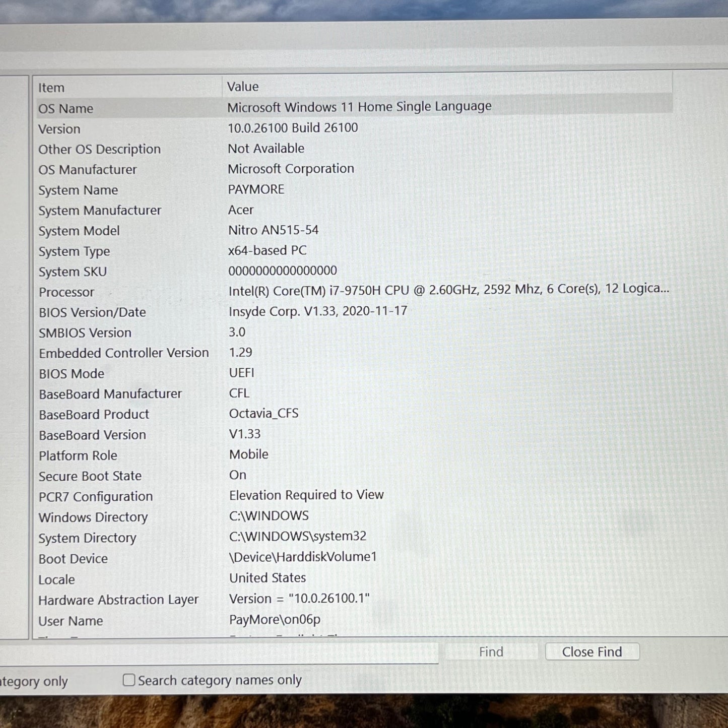Select the Version row label
728x728 pixels.
click(x=59, y=129)
